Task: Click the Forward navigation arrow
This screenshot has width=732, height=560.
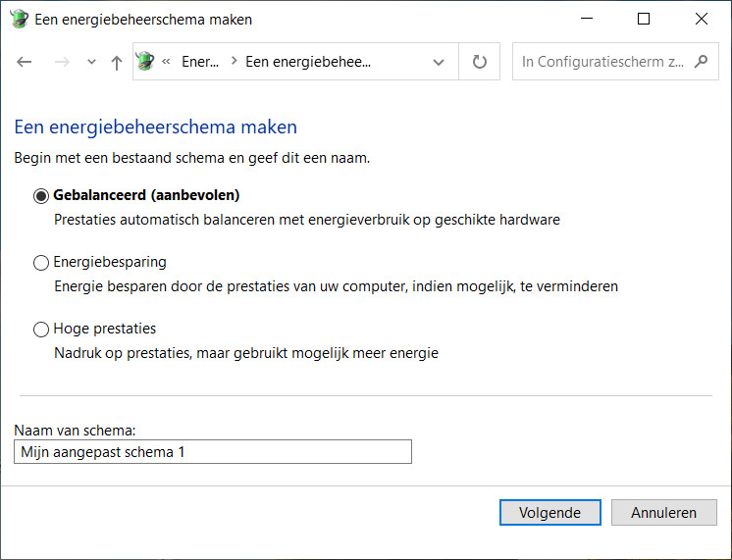Action: pyautogui.click(x=62, y=62)
